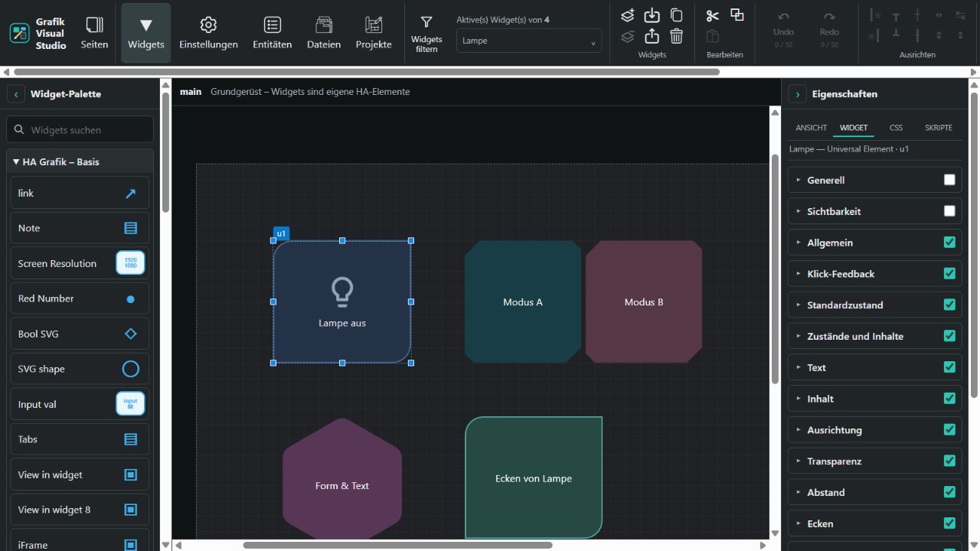Viewport: 980px width, 551px height.
Task: Click the Grafik Visual Studio logo icon
Action: coord(19,33)
